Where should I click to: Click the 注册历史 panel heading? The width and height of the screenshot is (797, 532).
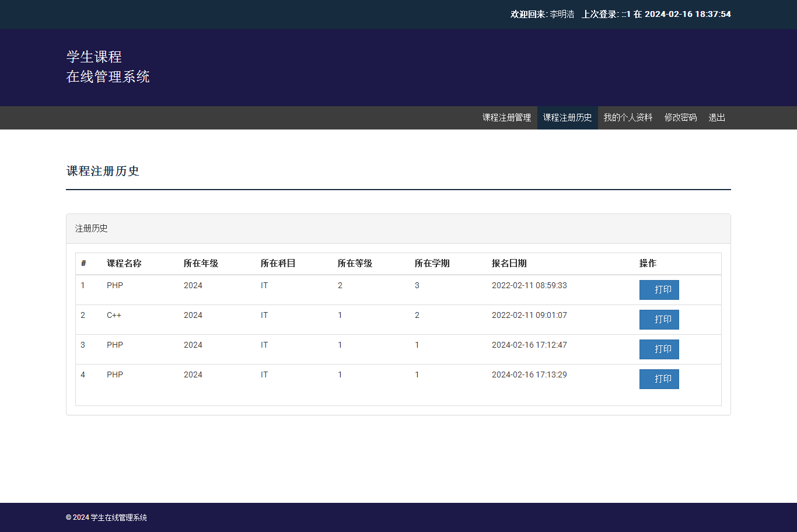coord(92,229)
